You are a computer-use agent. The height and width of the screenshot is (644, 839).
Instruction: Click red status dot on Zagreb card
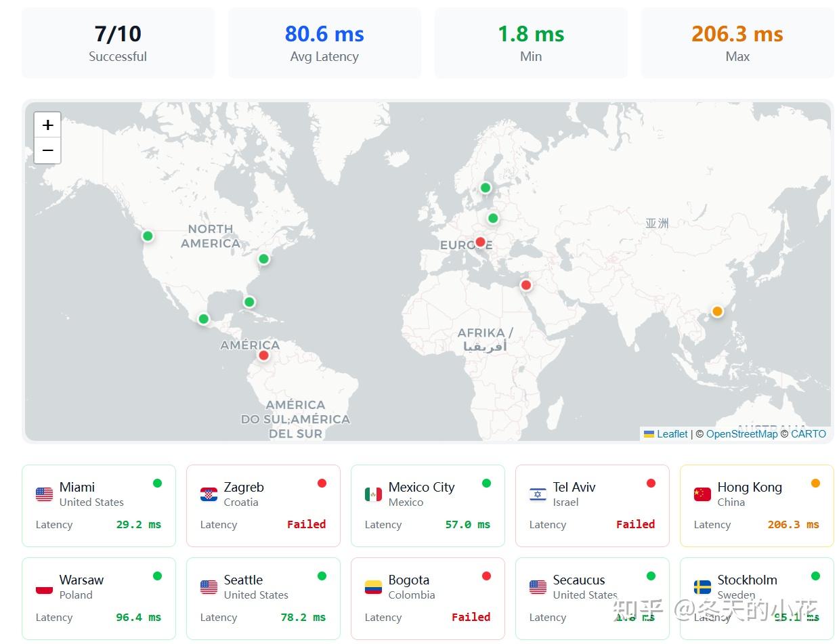[x=322, y=483]
